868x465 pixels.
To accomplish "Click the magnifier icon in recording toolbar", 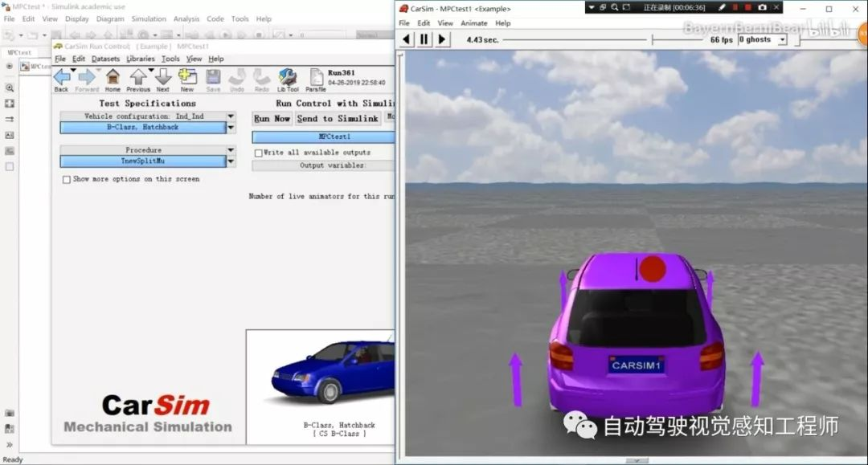I will pyautogui.click(x=615, y=7).
